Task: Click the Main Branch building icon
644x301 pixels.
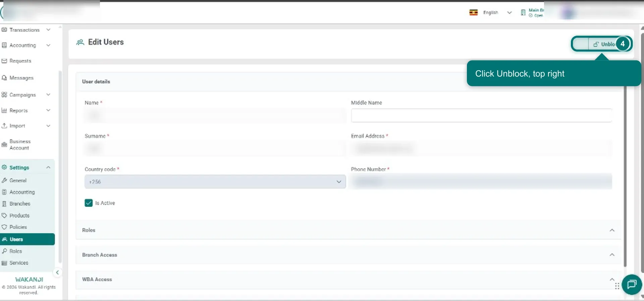Action: [x=523, y=12]
